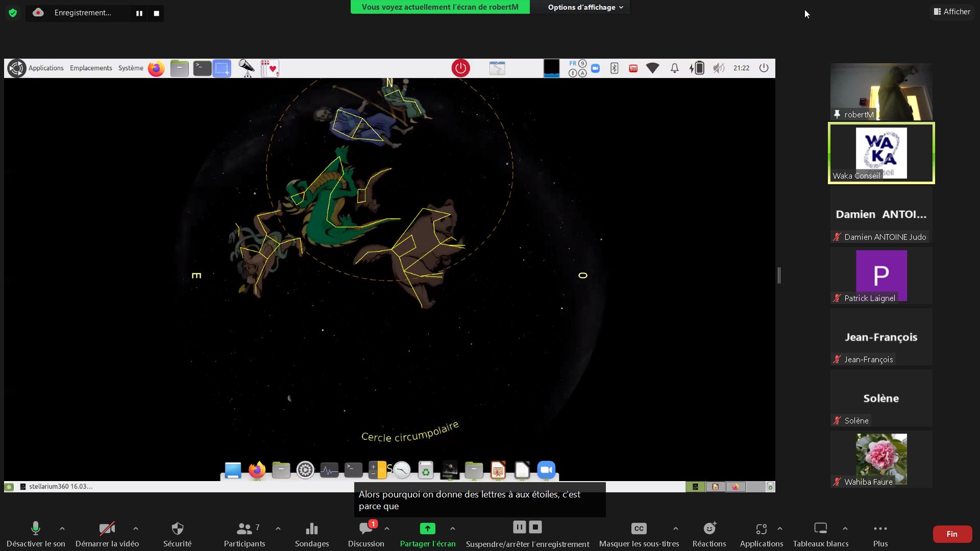Click the Zoom tray icon in panel
Image resolution: width=980 pixels, height=551 pixels.
(x=595, y=68)
